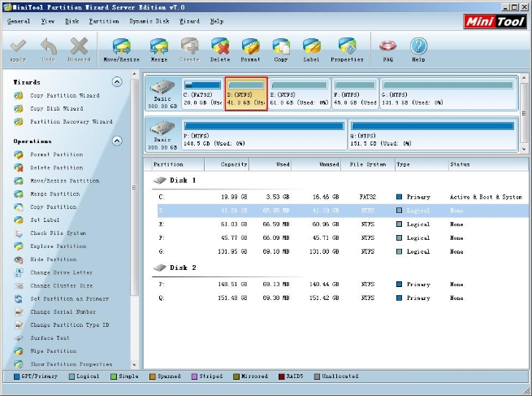Image resolution: width=532 pixels, height=396 pixels.
Task: Open the Dynamic Disk menu
Action: click(x=149, y=21)
